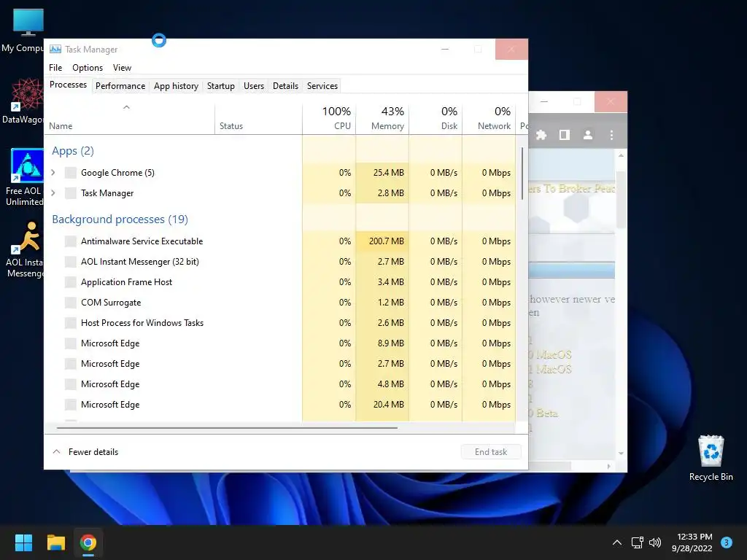Open File Explorer from the taskbar

55,542
